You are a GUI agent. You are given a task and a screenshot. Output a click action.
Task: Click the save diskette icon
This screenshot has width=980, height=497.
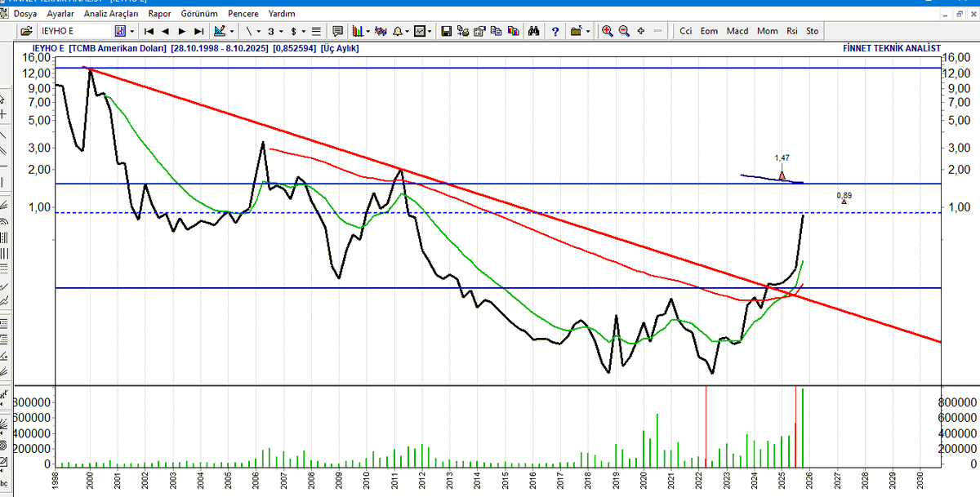(x=446, y=31)
